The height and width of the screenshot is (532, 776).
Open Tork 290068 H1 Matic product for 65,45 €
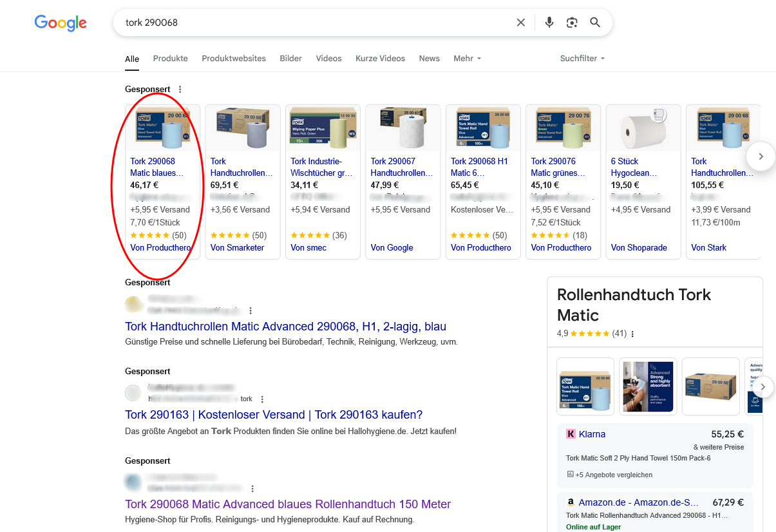tap(480, 167)
